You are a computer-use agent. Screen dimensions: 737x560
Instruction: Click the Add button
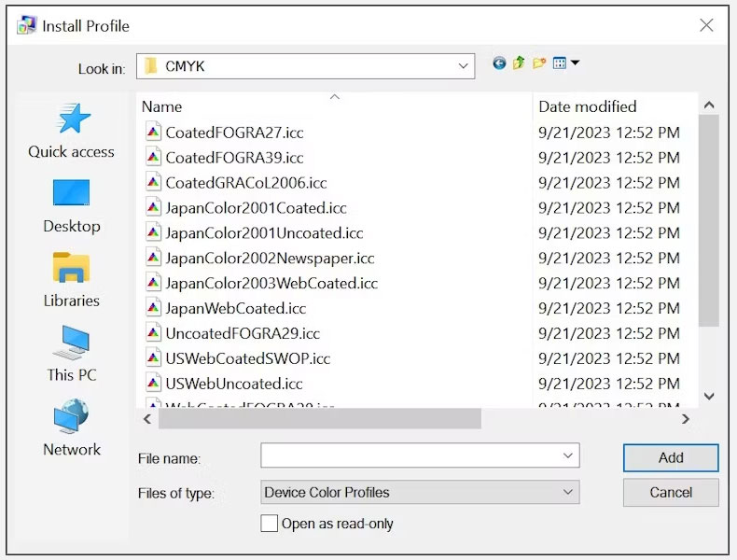[671, 457]
